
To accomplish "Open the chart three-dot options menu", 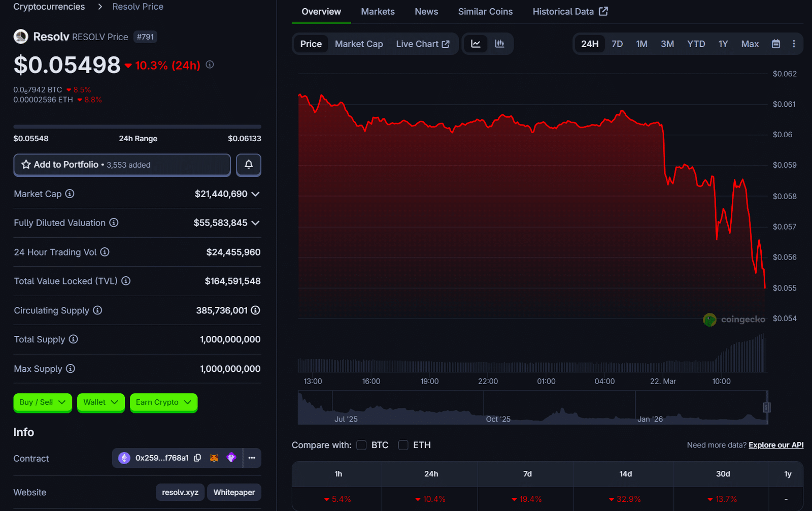I will 794,44.
